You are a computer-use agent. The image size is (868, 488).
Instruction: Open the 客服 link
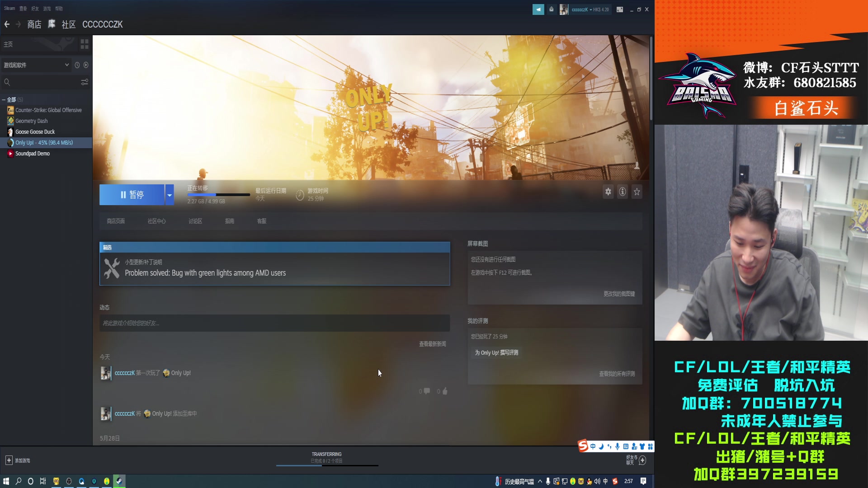(262, 221)
